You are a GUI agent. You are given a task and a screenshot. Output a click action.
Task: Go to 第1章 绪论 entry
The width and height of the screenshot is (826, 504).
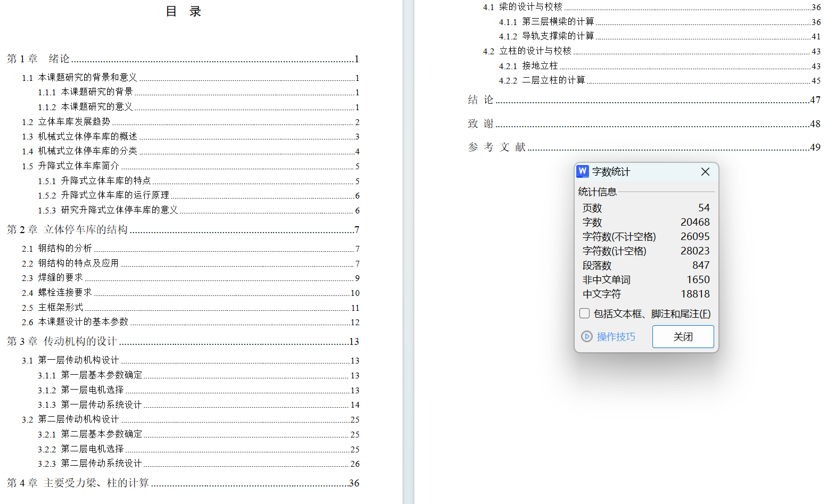pos(183,59)
